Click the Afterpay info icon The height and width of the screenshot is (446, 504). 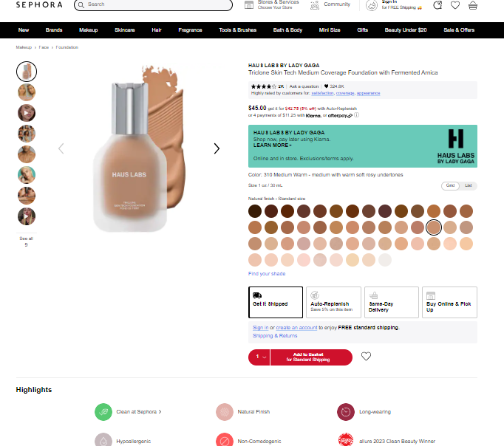[x=356, y=115]
